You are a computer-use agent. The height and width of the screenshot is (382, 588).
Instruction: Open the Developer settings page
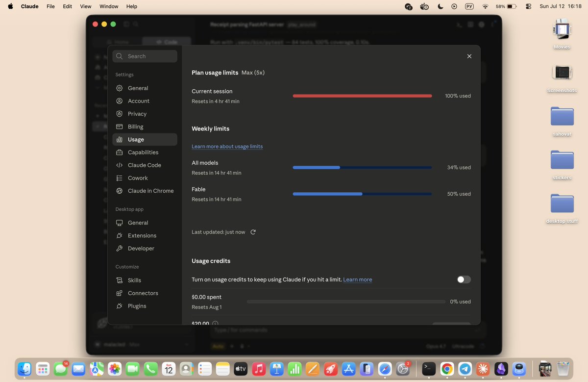(145, 248)
